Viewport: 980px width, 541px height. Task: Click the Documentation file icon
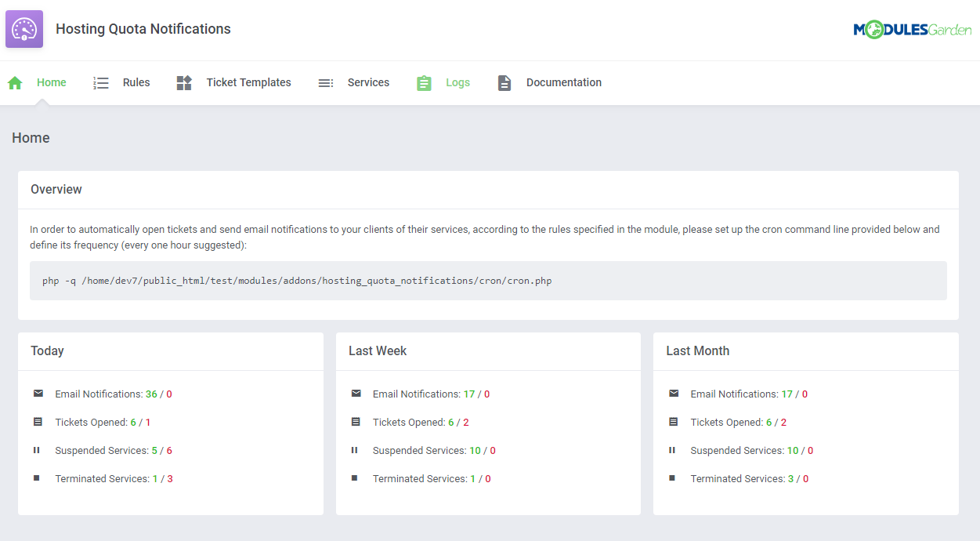coord(504,83)
